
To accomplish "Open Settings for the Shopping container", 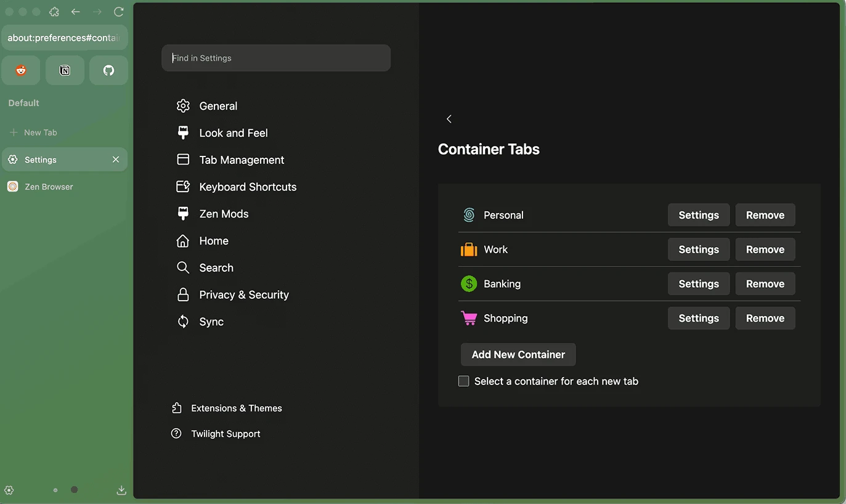I will pos(699,319).
